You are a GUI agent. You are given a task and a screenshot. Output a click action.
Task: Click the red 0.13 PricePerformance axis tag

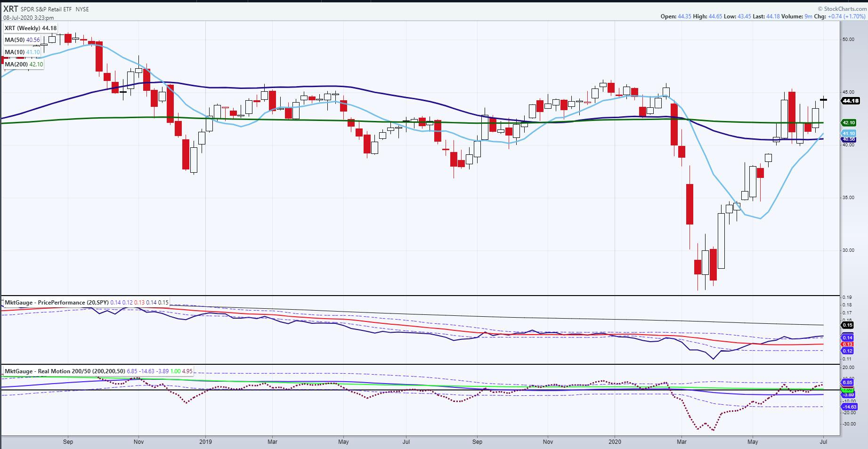click(x=848, y=344)
